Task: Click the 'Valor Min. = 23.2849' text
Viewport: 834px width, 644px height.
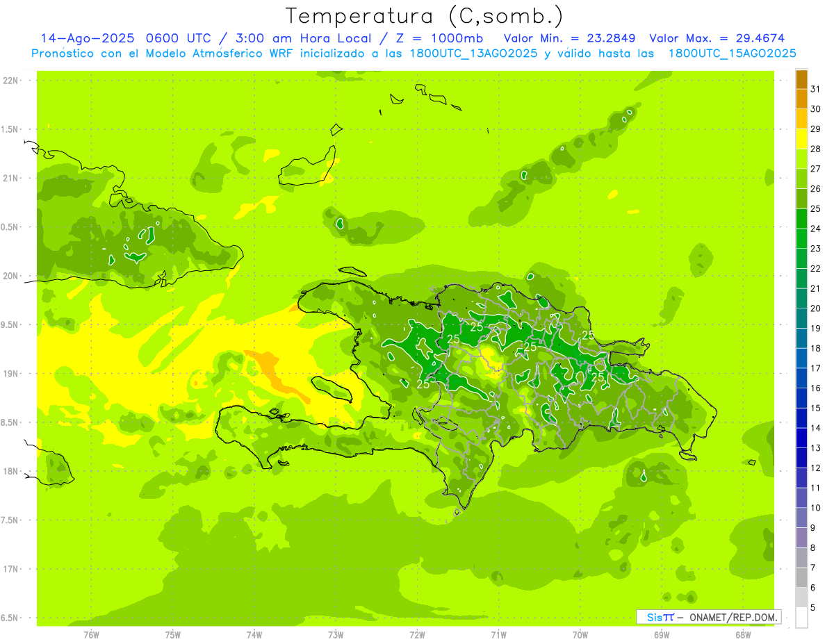Action: (x=570, y=38)
